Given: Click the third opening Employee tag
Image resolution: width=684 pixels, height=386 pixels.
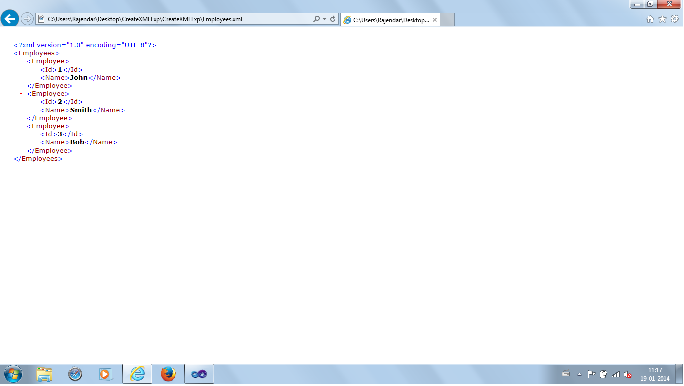Looking at the screenshot, I should (x=48, y=126).
